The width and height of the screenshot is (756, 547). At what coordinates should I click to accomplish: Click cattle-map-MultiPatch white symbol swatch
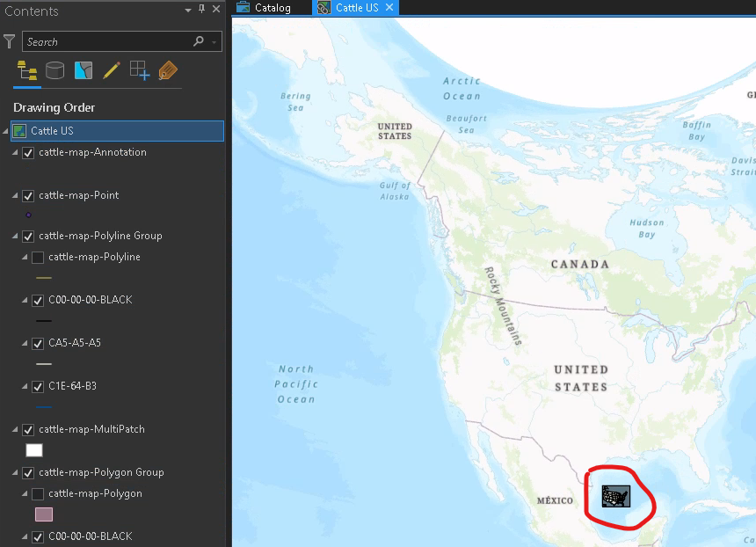click(34, 450)
